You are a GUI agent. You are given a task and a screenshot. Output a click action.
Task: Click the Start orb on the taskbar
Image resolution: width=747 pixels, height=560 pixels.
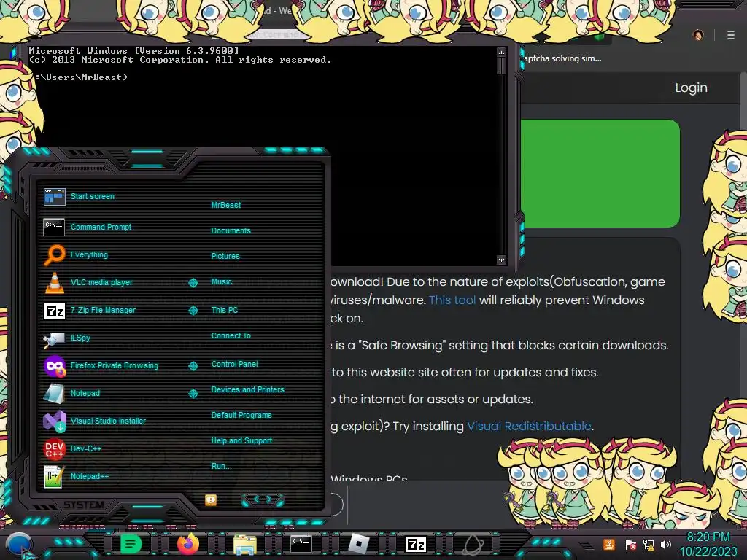19,544
